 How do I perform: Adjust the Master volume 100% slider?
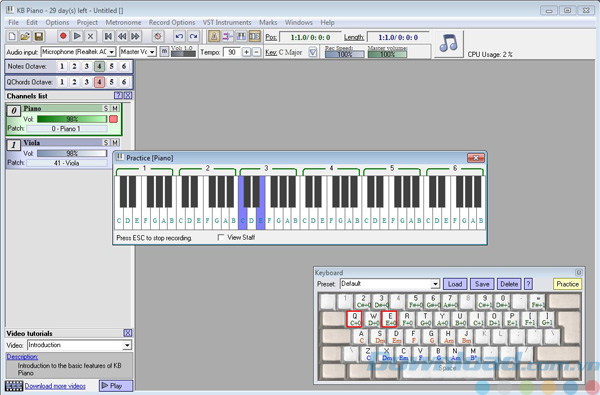pyautogui.click(x=387, y=54)
